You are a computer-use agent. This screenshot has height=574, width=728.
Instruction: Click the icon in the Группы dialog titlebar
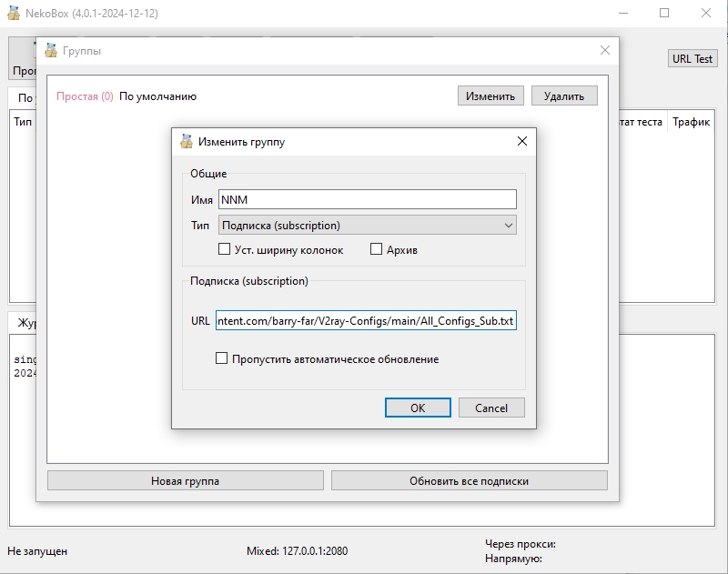pos(53,50)
